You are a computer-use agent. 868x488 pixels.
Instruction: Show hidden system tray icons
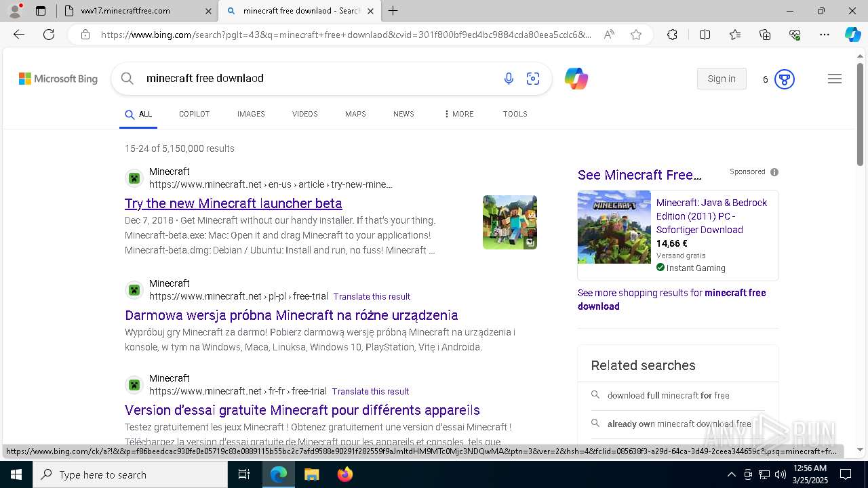[731, 474]
